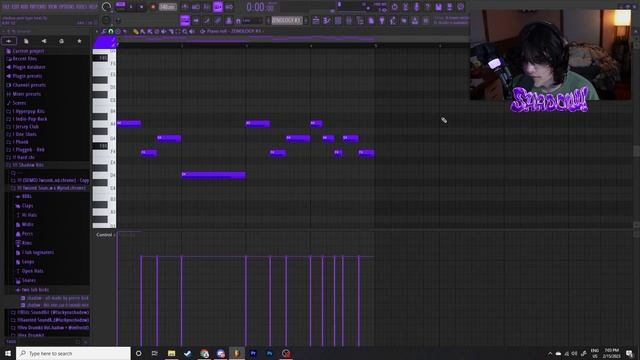Open the ! Jersey Club folder
Viewport: 640px width, 360px height.
tap(24, 127)
